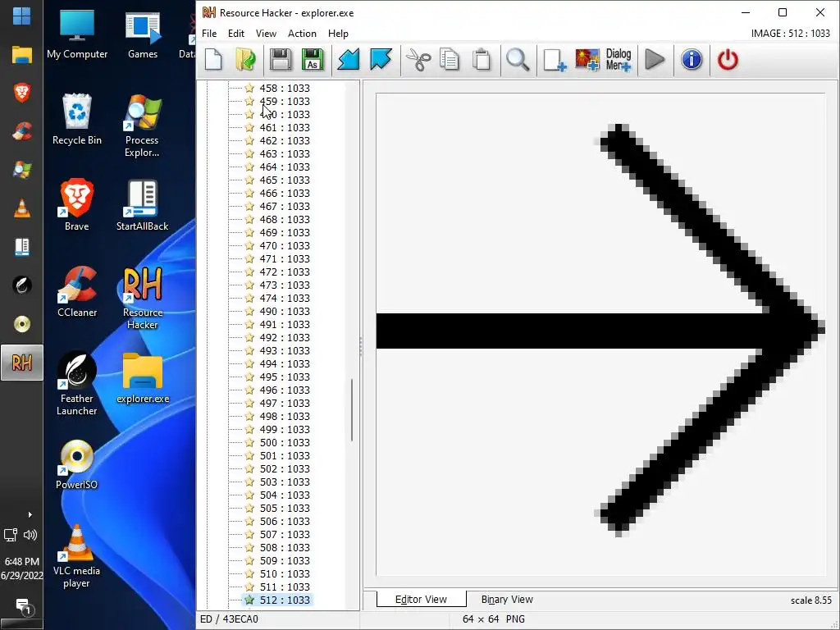The image size is (840, 630).
Task: Open Resource Hacker desktop shortcut
Action: [143, 298]
